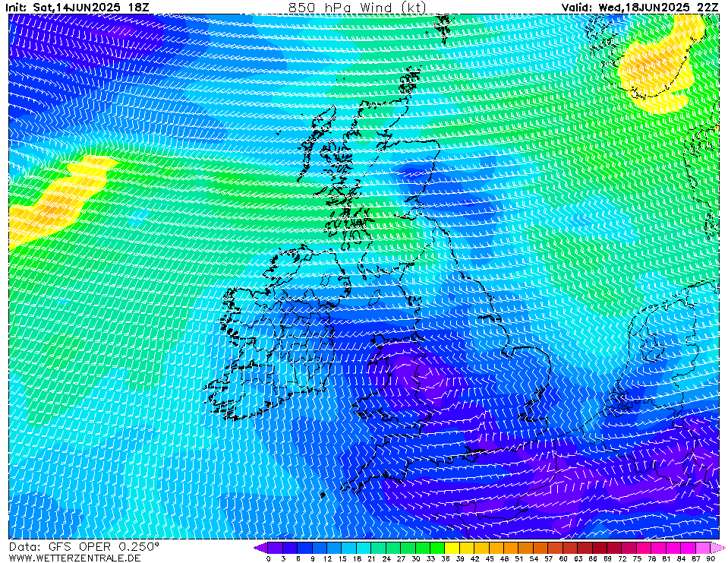Select the green swatch between 33 and 36
Viewport: 728px width, 563px height.
coord(438,548)
